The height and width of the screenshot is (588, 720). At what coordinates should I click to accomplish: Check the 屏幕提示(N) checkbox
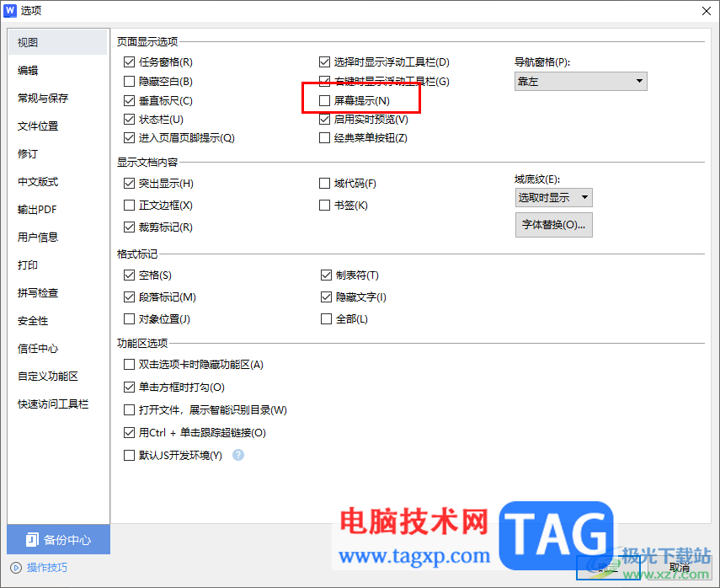pos(325,100)
